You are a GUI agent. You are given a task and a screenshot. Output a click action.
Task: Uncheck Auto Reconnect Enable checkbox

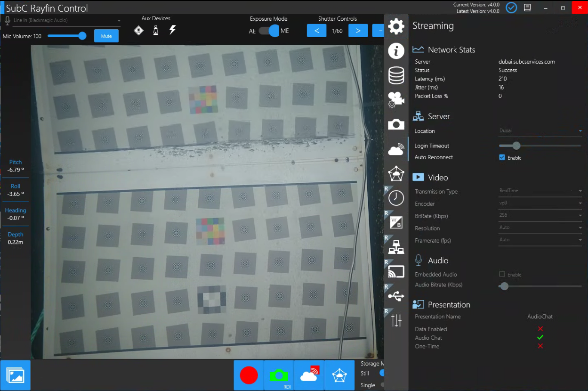tap(502, 157)
